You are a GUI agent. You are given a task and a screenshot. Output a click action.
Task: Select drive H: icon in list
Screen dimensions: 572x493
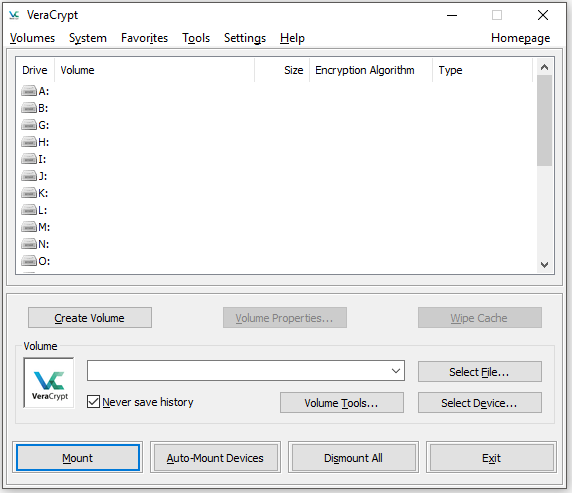pos(29,142)
